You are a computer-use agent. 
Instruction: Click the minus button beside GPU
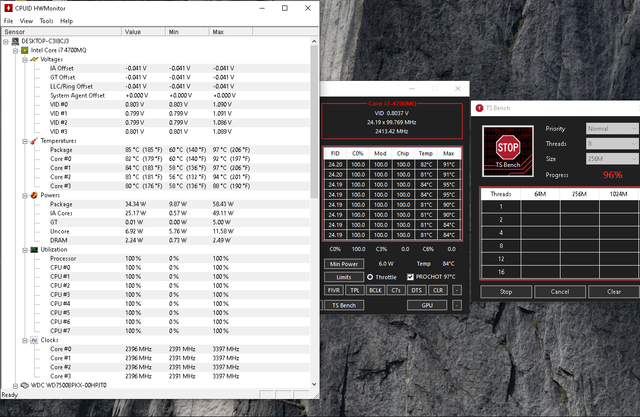click(x=457, y=305)
